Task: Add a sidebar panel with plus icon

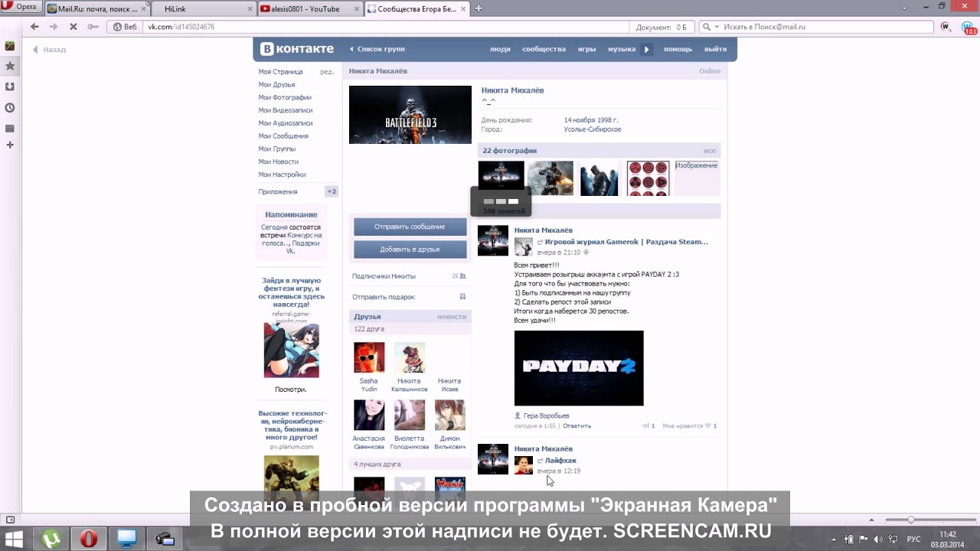Action: tap(9, 145)
